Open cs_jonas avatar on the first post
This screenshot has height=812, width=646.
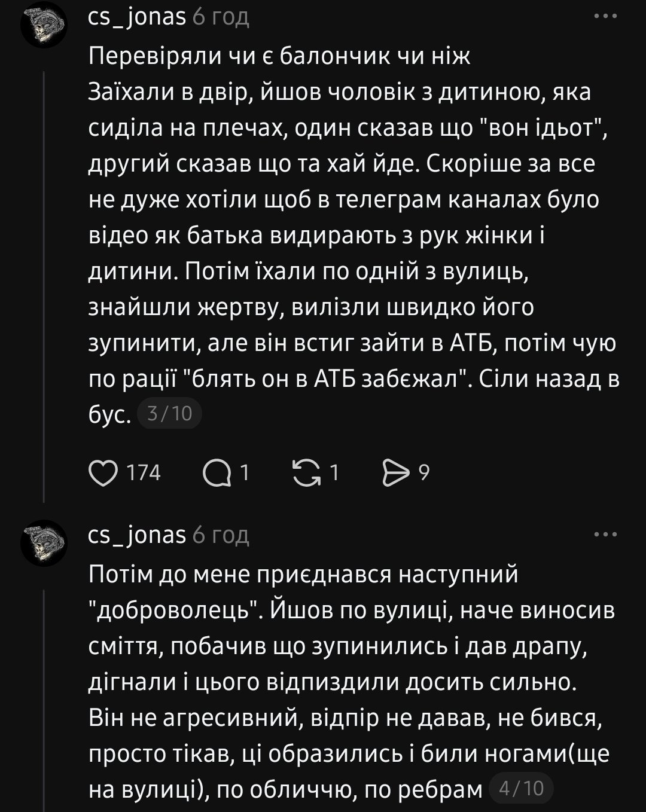point(44,24)
